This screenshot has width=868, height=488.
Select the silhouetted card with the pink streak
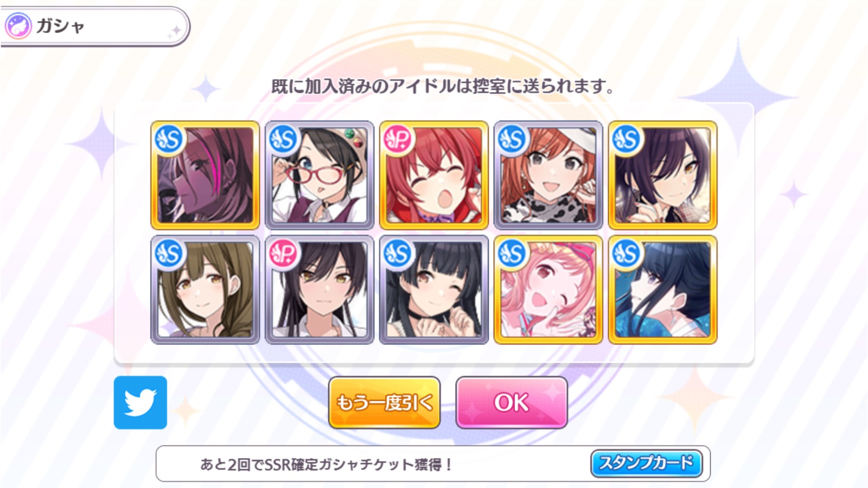tap(205, 175)
